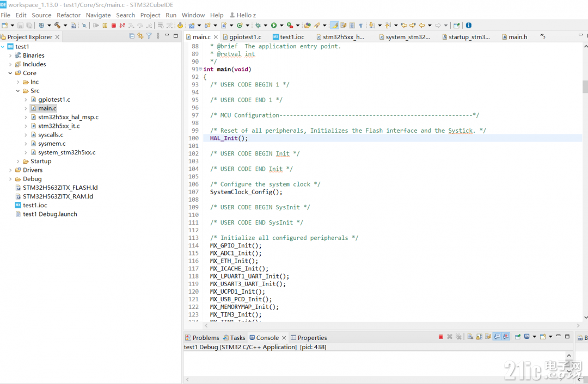The height and width of the screenshot is (384, 588).
Task: Toggle Word Wrap in Console toolbar
Action: click(x=488, y=337)
